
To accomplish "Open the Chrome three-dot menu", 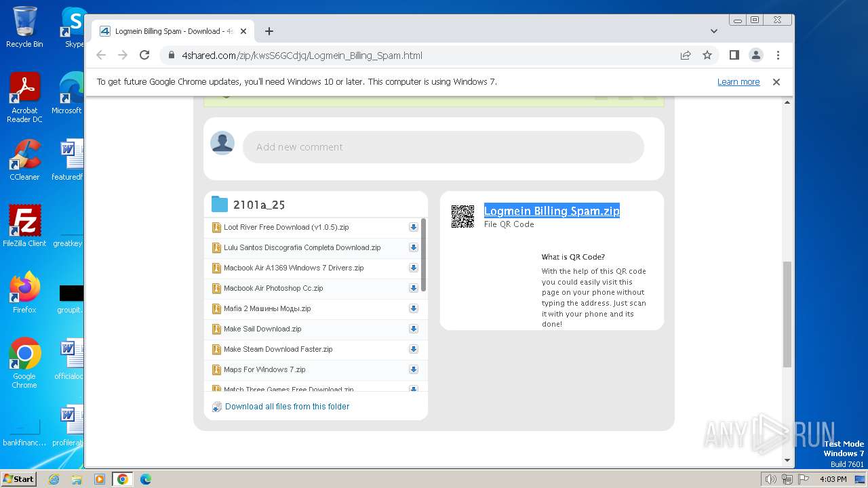I will click(778, 55).
